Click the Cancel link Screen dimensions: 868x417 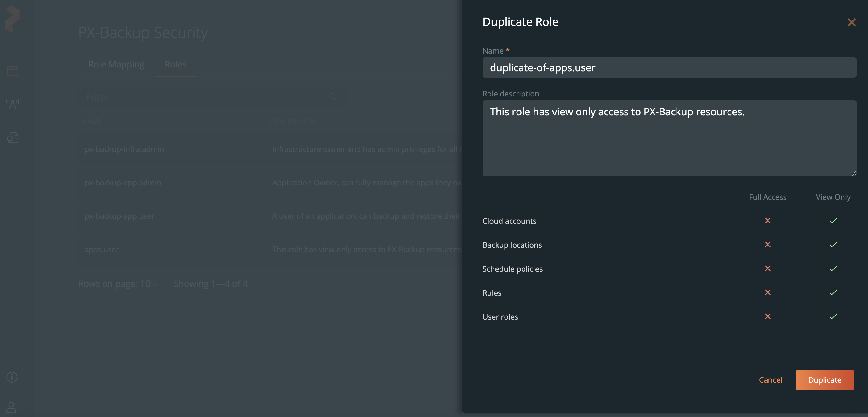coord(770,380)
